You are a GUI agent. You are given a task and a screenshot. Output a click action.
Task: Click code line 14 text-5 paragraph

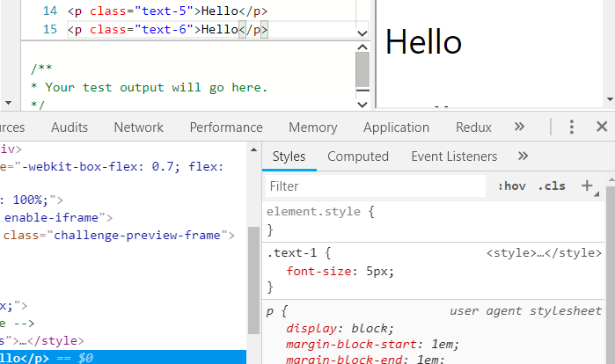[x=167, y=11]
